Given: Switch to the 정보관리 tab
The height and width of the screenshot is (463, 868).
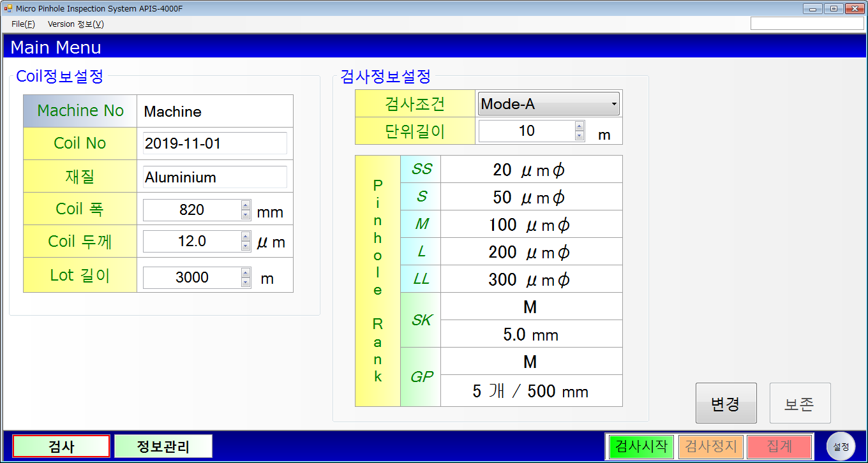Looking at the screenshot, I should 163,446.
